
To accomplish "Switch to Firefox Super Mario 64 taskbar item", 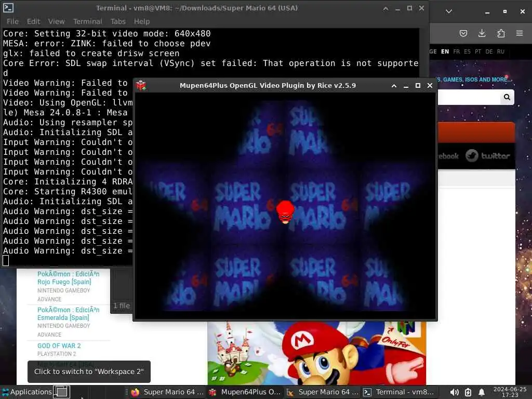I will tap(168, 392).
